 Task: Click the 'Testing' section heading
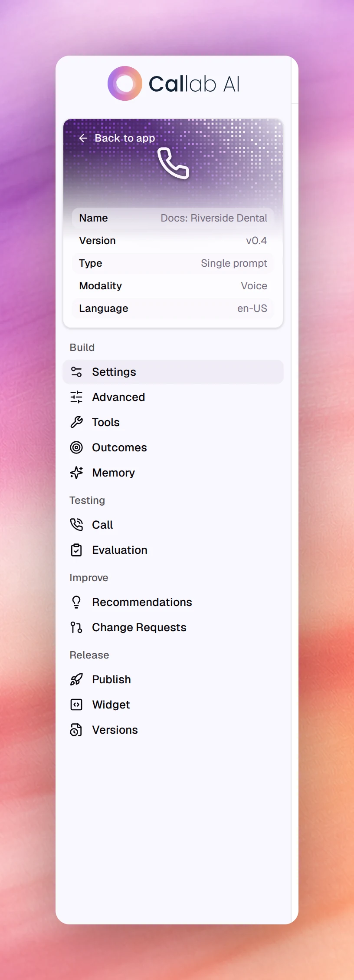point(87,500)
